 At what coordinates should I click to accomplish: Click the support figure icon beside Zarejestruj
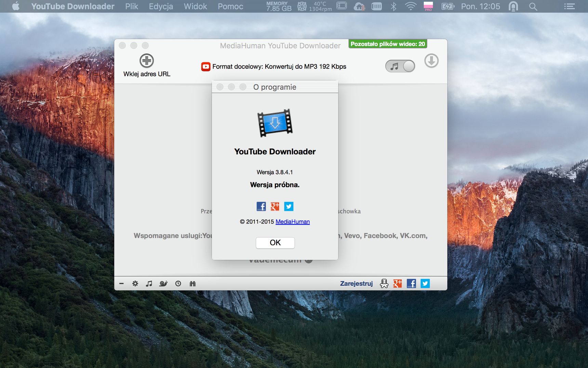click(384, 283)
